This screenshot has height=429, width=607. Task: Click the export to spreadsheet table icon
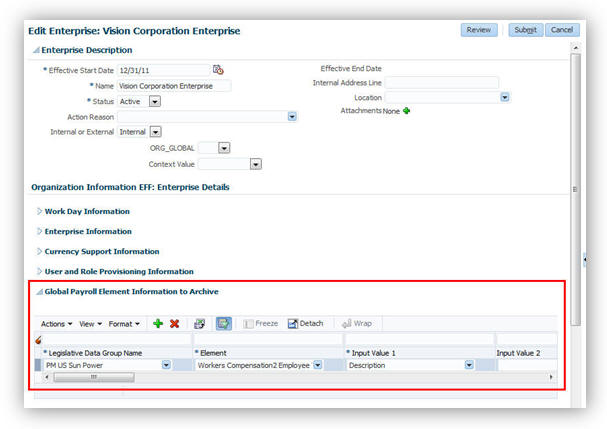tap(200, 324)
